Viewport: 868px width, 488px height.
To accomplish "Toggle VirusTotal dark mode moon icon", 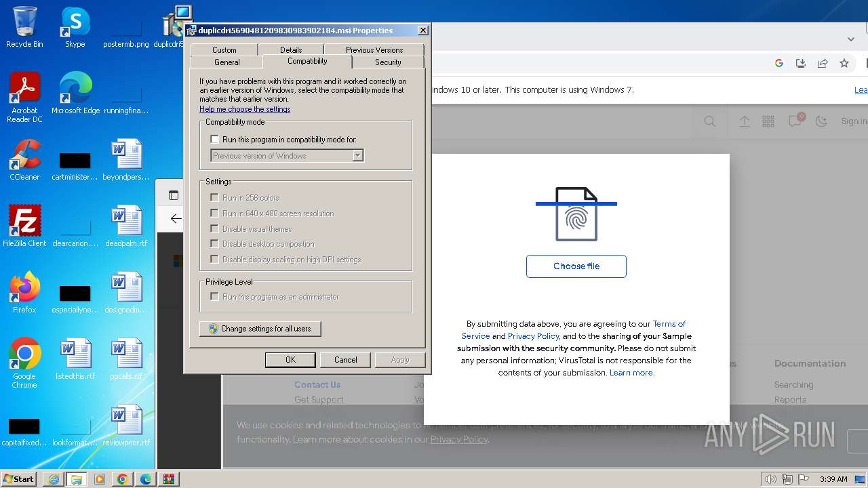I will (x=821, y=121).
